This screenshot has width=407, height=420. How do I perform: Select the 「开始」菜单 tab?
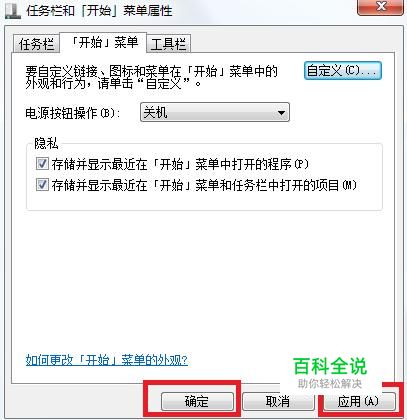(103, 43)
